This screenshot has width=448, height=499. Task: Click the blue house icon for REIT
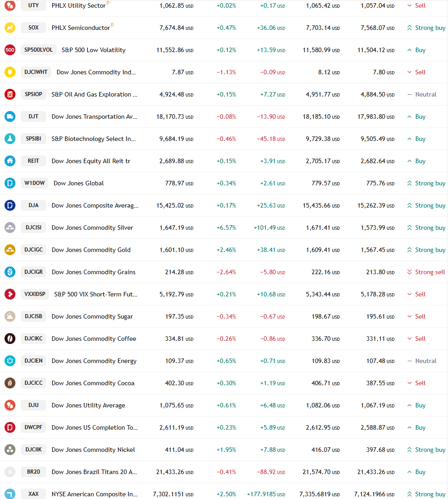pyautogui.click(x=10, y=161)
